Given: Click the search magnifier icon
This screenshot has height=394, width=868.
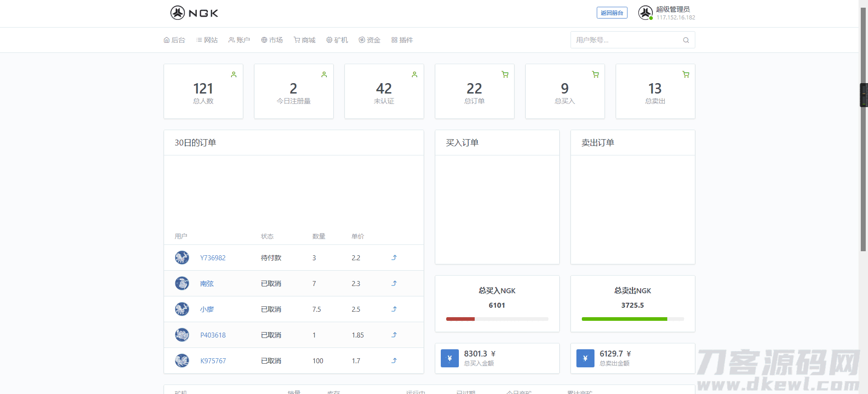Looking at the screenshot, I should [x=686, y=40].
